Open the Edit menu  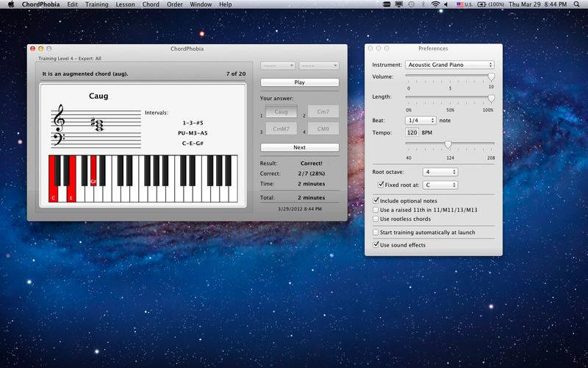[72, 4]
